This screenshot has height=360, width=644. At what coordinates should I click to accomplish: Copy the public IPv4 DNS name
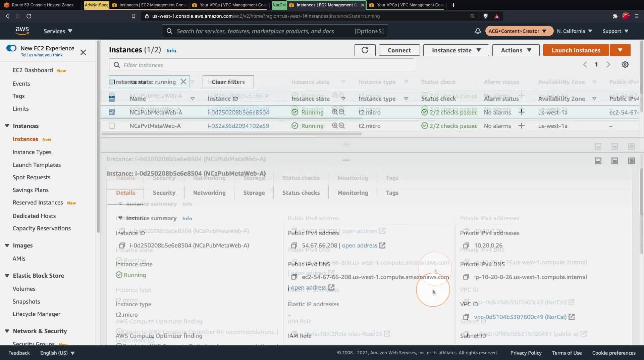(294, 277)
